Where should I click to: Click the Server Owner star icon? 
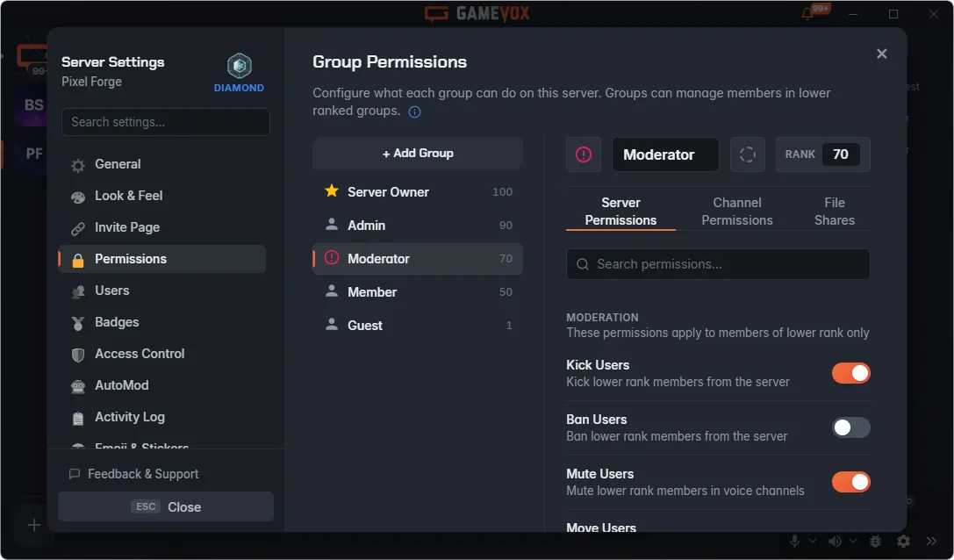tap(332, 191)
